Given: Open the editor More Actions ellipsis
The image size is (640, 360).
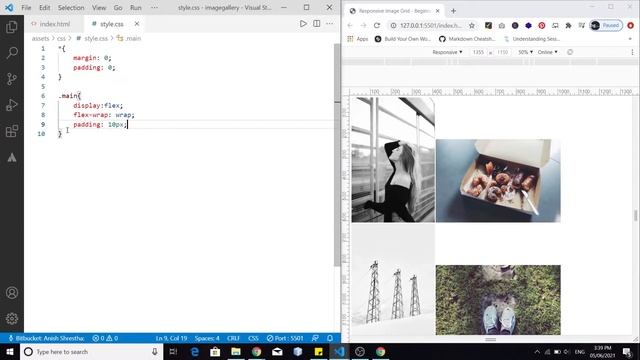Looking at the screenshot, I should pos(329,24).
